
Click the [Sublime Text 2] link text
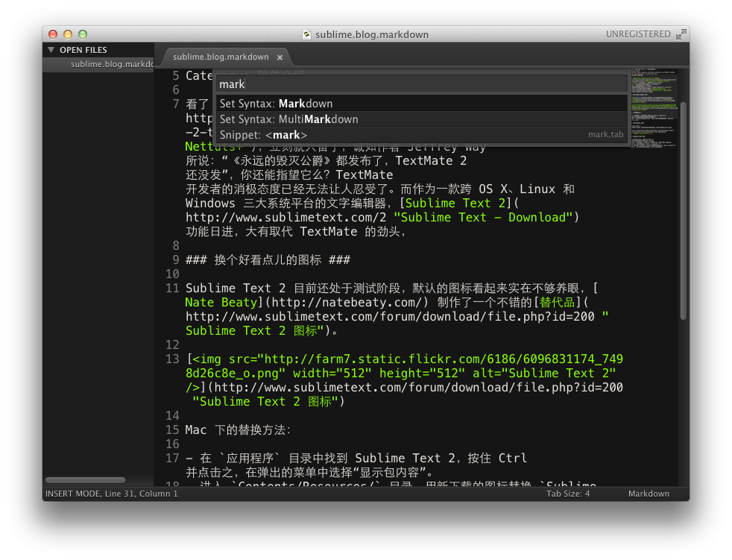[x=455, y=204]
